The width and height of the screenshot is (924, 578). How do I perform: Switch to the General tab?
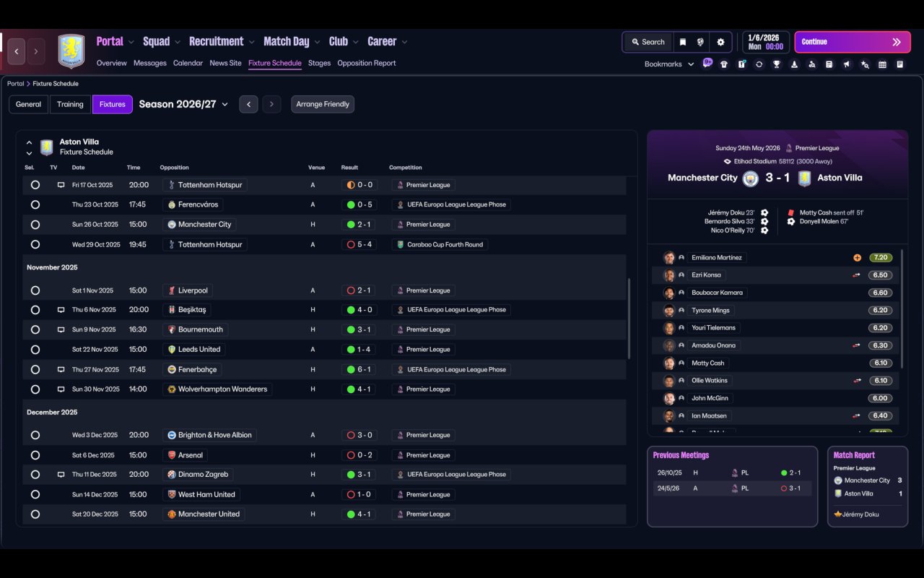click(x=29, y=104)
